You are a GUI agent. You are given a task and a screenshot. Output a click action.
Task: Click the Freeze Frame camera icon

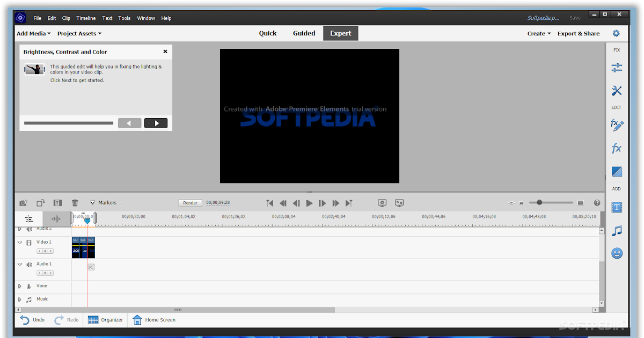pyautogui.click(x=23, y=203)
